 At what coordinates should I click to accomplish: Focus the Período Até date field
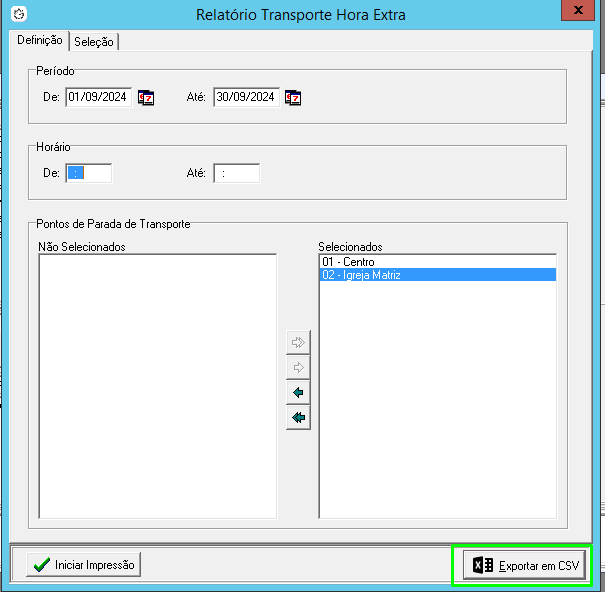tap(245, 97)
